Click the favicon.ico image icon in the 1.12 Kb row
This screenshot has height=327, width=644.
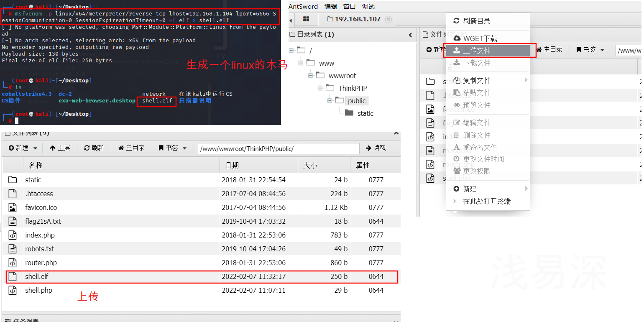[13, 207]
